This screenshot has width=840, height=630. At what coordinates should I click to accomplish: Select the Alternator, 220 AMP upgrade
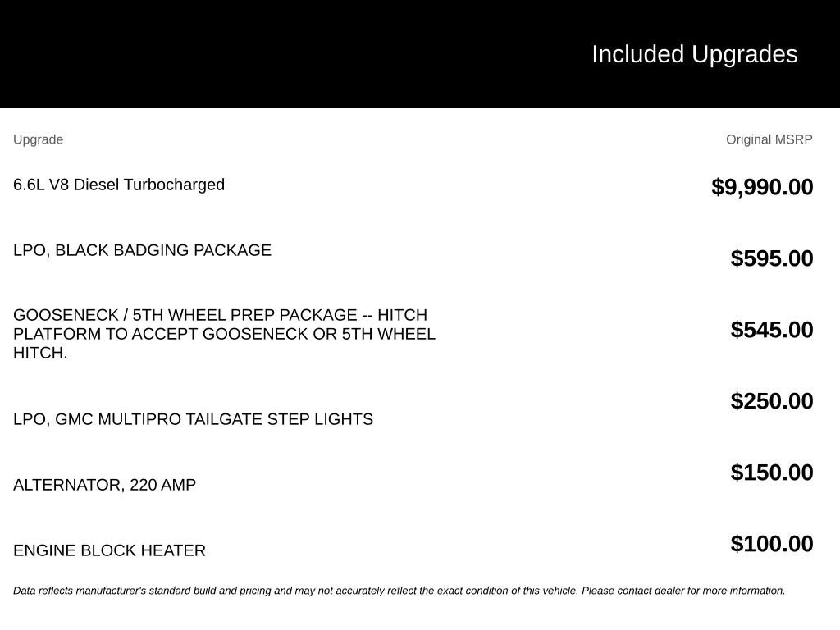pos(104,485)
